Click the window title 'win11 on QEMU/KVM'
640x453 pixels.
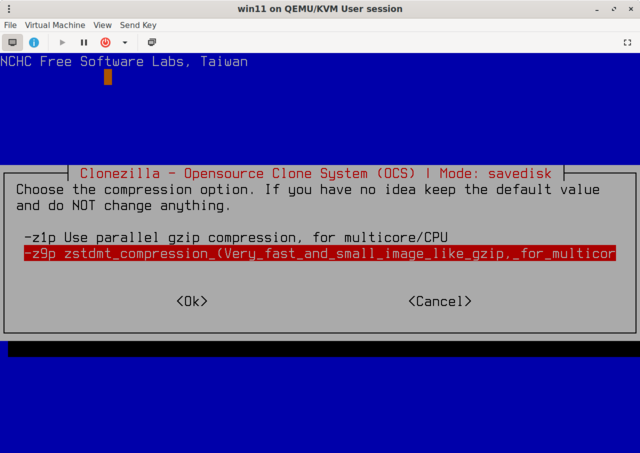320,9
